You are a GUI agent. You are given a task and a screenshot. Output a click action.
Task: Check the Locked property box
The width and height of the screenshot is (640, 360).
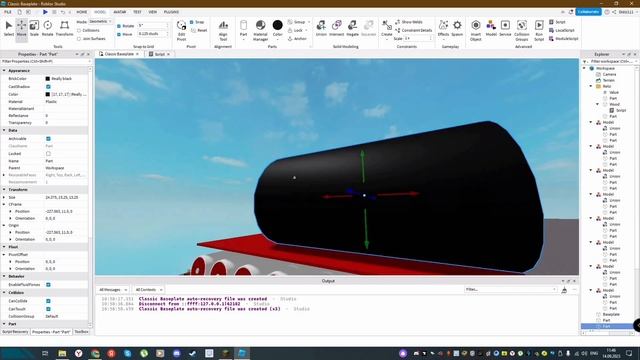[x=48, y=153]
